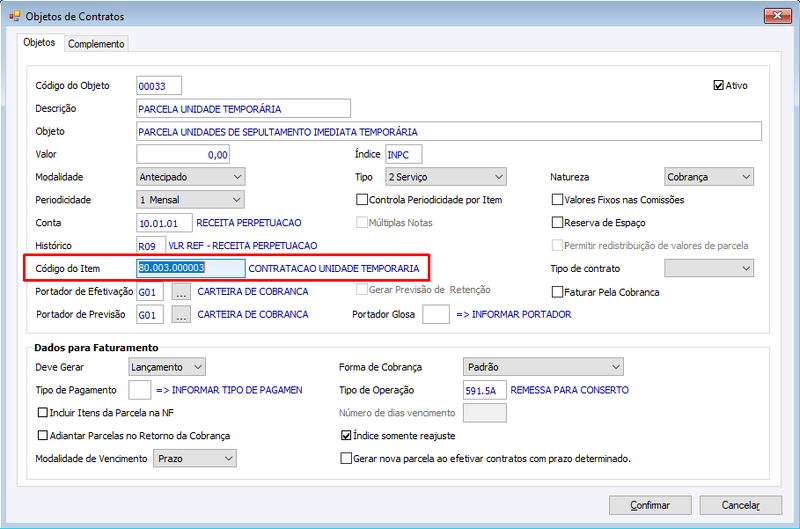This screenshot has width=800, height=529.
Task: Focus the Portador de Efetivação code field
Action: [150, 291]
